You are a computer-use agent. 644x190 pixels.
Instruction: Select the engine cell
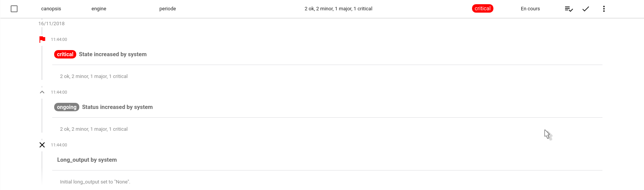(99, 9)
